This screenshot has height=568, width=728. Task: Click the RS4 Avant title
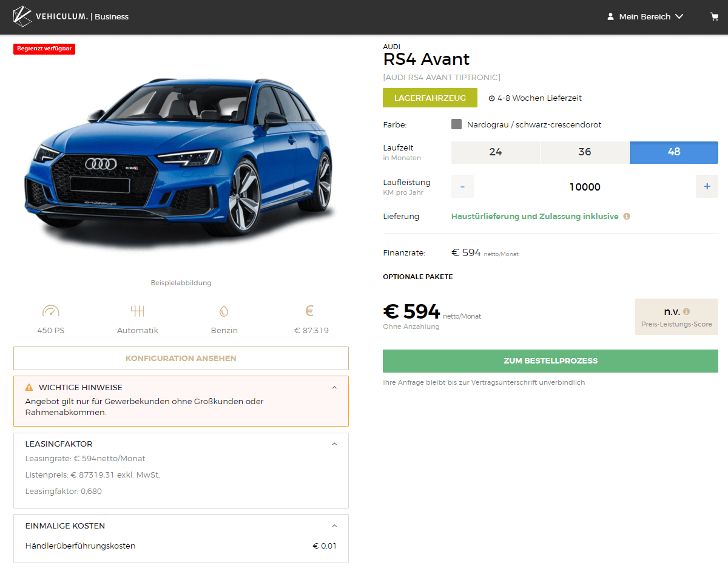[x=426, y=59]
